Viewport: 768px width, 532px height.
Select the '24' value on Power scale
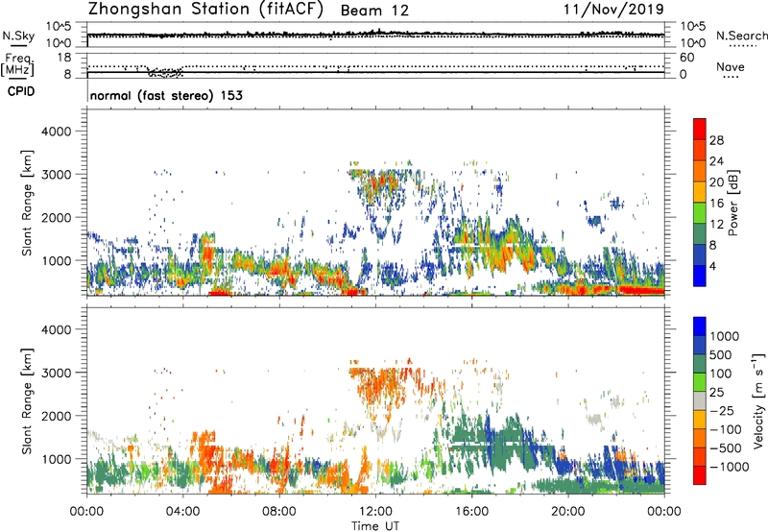[x=716, y=161]
